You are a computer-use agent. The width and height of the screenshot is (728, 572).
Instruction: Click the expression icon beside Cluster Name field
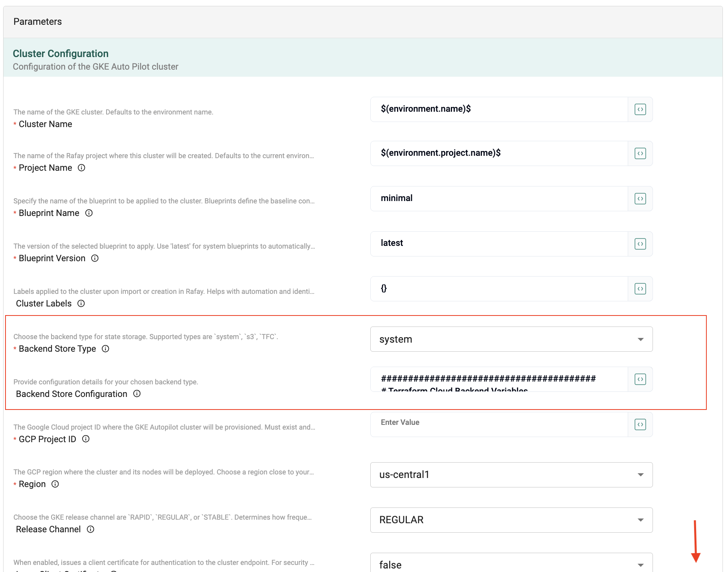pyautogui.click(x=640, y=109)
